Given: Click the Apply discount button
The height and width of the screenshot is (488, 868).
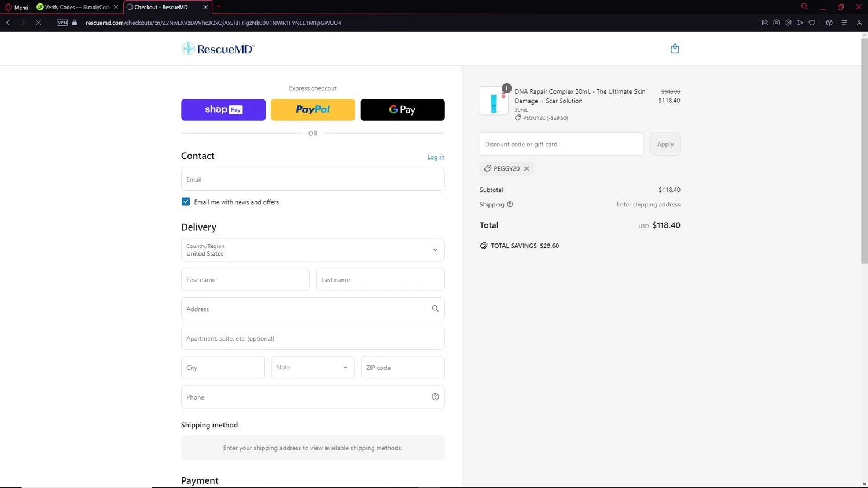Looking at the screenshot, I should [x=665, y=144].
